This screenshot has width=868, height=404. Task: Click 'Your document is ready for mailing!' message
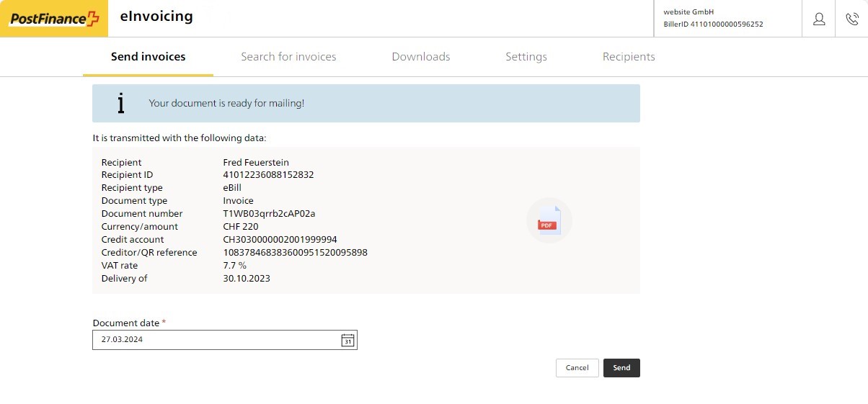tap(226, 104)
